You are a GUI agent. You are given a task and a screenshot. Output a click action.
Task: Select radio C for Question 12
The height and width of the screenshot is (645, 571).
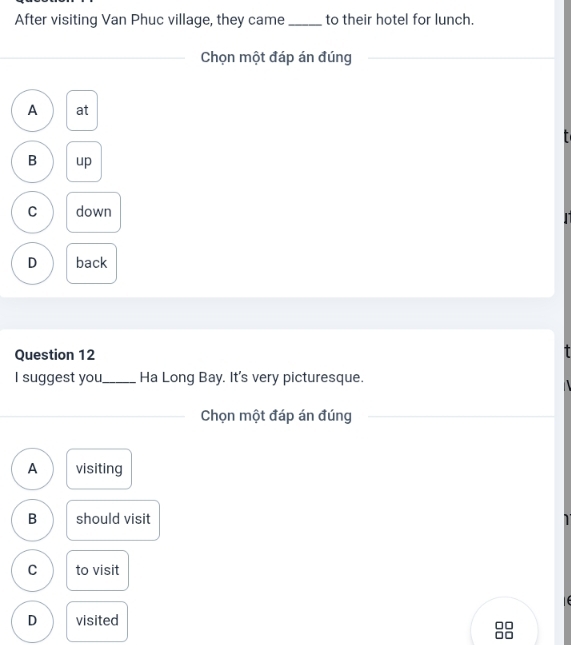pos(32,570)
